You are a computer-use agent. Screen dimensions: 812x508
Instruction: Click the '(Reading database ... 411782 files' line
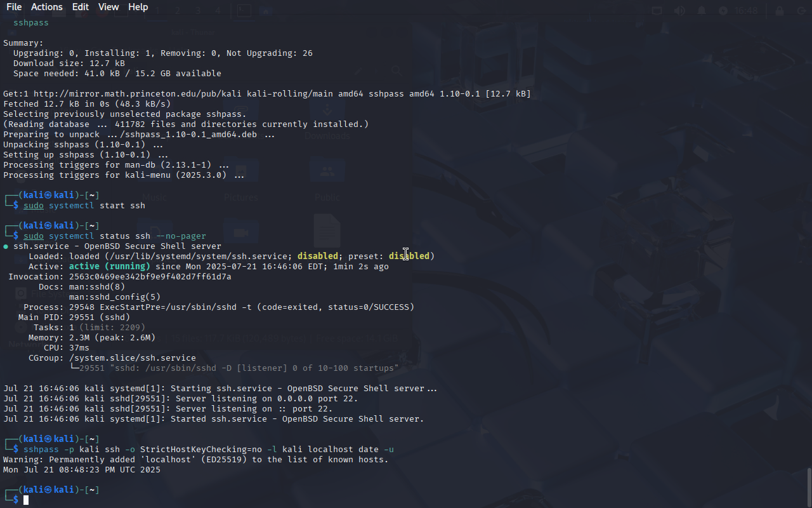186,124
